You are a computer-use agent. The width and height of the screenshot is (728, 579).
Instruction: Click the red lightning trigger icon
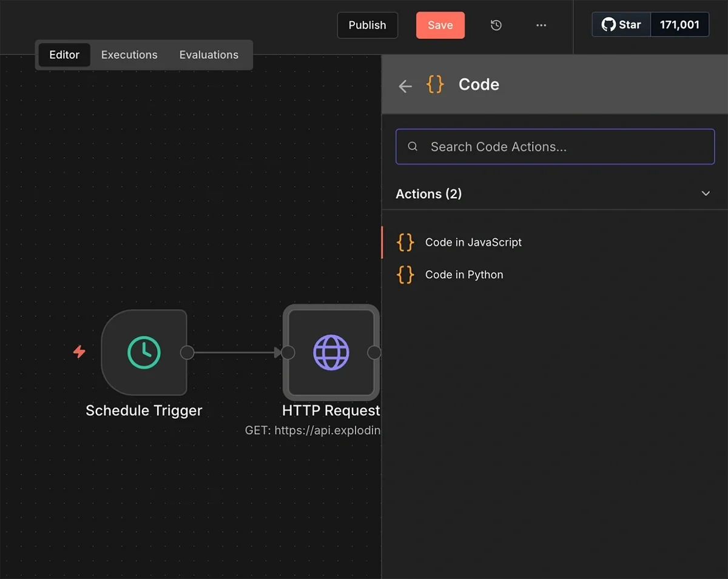(x=79, y=352)
